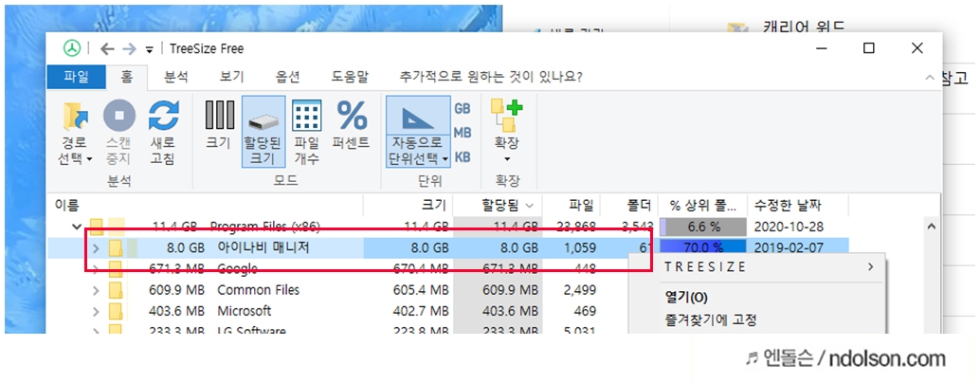This screenshot has height=383, width=980.
Task: Switch to the 분석 ribbon tab
Action: (x=175, y=77)
